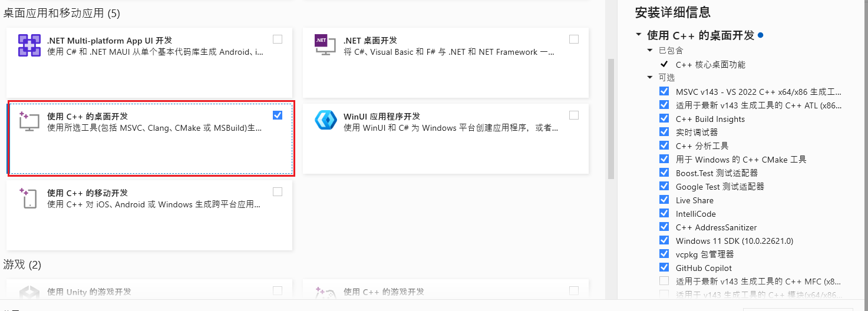
Task: Uncheck 实时调试器 option
Action: point(664,132)
